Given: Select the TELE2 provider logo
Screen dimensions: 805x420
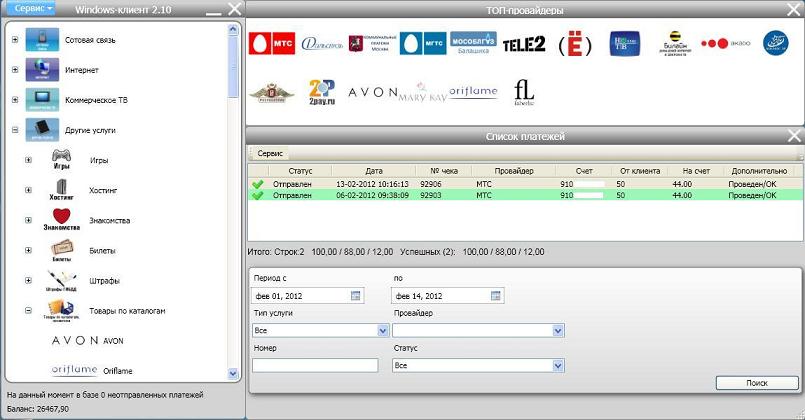Looking at the screenshot, I should coord(524,44).
